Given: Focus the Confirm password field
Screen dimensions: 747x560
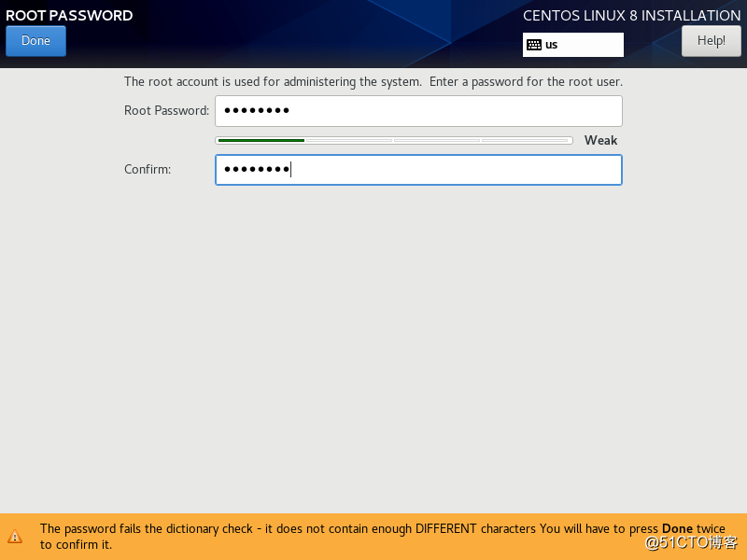Looking at the screenshot, I should click(x=418, y=170).
